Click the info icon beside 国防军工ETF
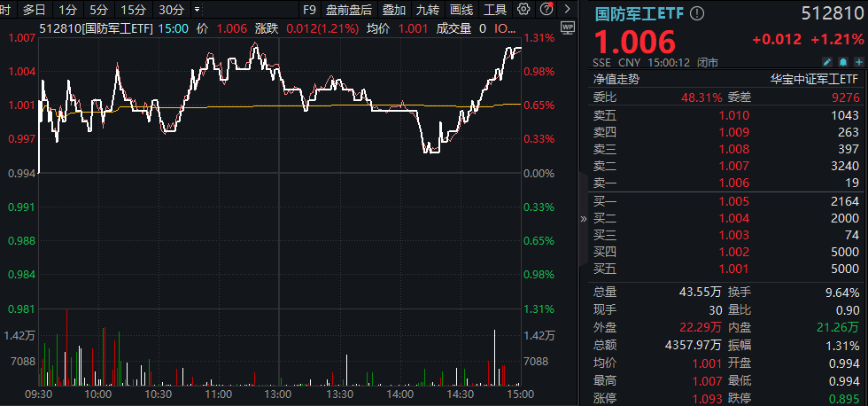 pyautogui.click(x=697, y=13)
